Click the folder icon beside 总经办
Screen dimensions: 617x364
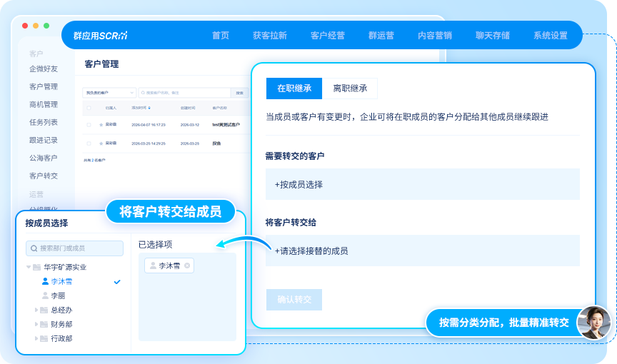pyautogui.click(x=44, y=310)
